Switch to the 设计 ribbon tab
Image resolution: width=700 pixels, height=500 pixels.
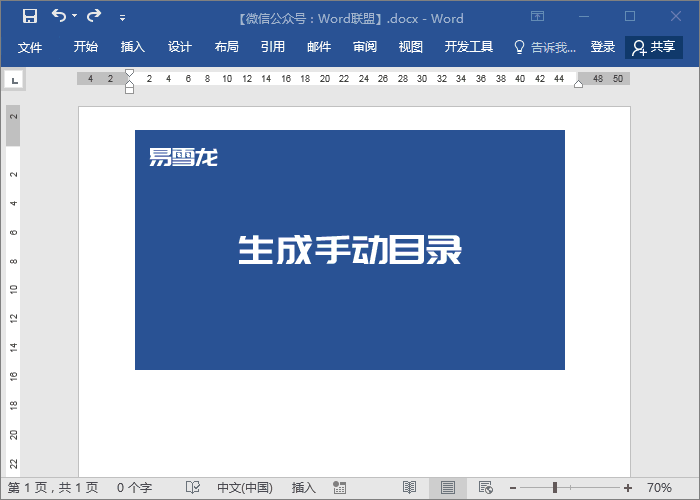[179, 46]
